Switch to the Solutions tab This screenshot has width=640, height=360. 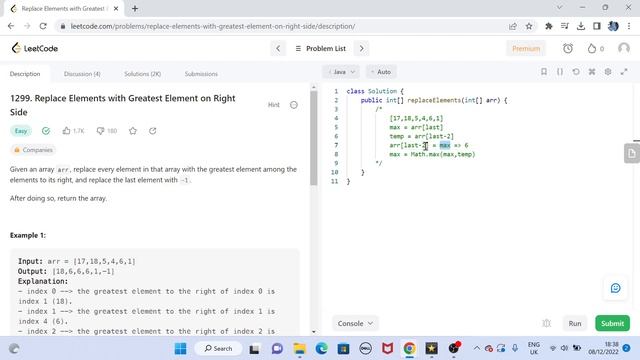(142, 74)
